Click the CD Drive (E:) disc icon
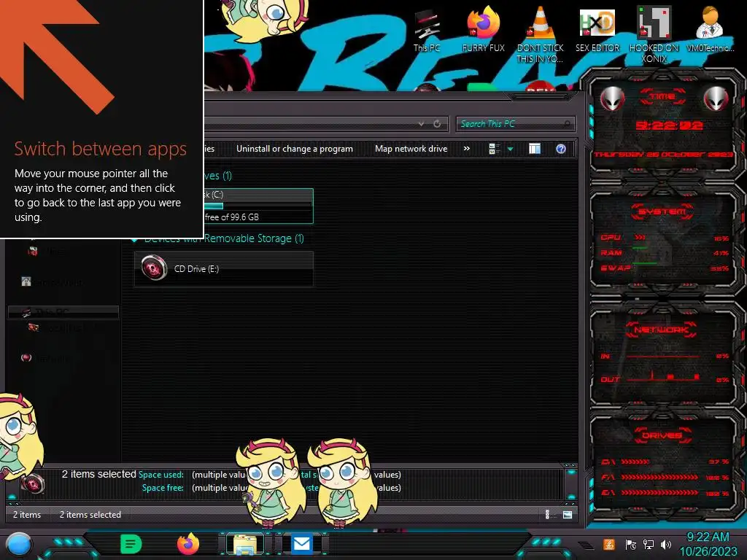Image resolution: width=747 pixels, height=560 pixels. click(154, 267)
